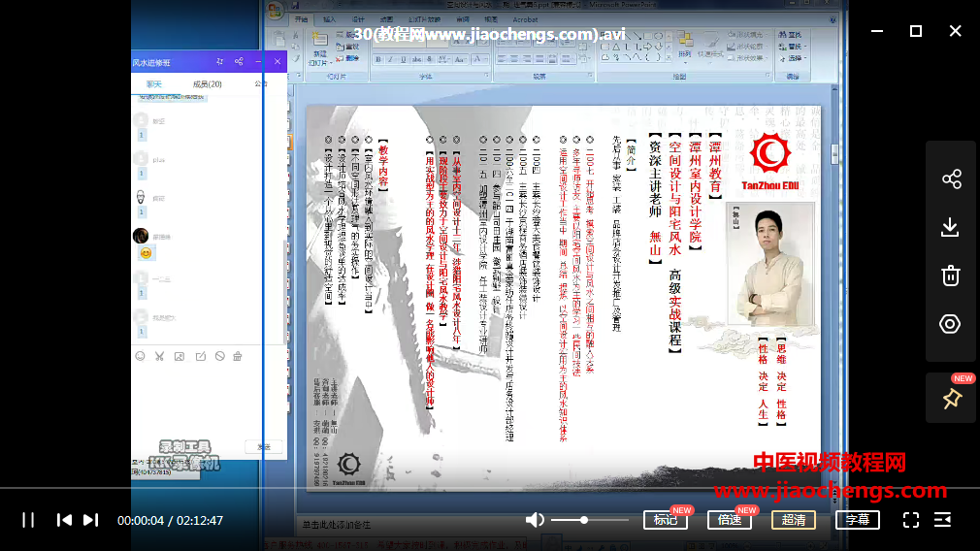Screen dimensions: 980x551
Task: Click the elapsed time 00:00:04 / 02:12:47
Action: 170,520
